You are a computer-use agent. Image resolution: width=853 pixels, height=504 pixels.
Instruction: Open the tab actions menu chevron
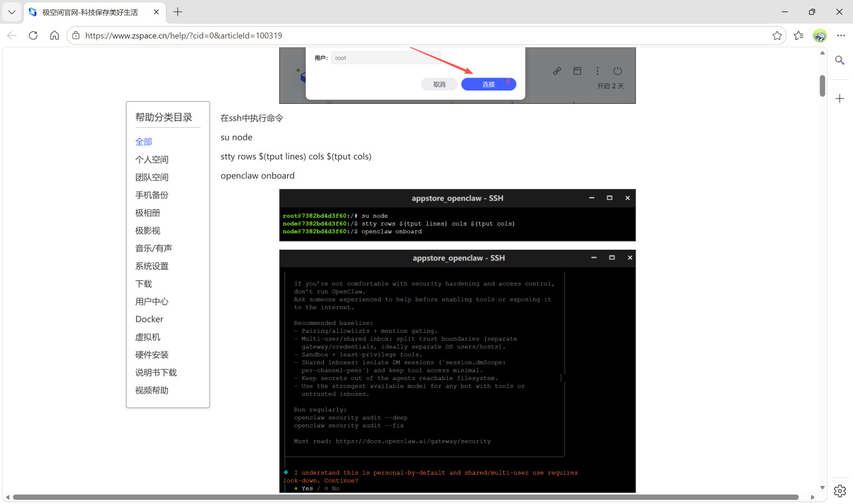[12, 12]
